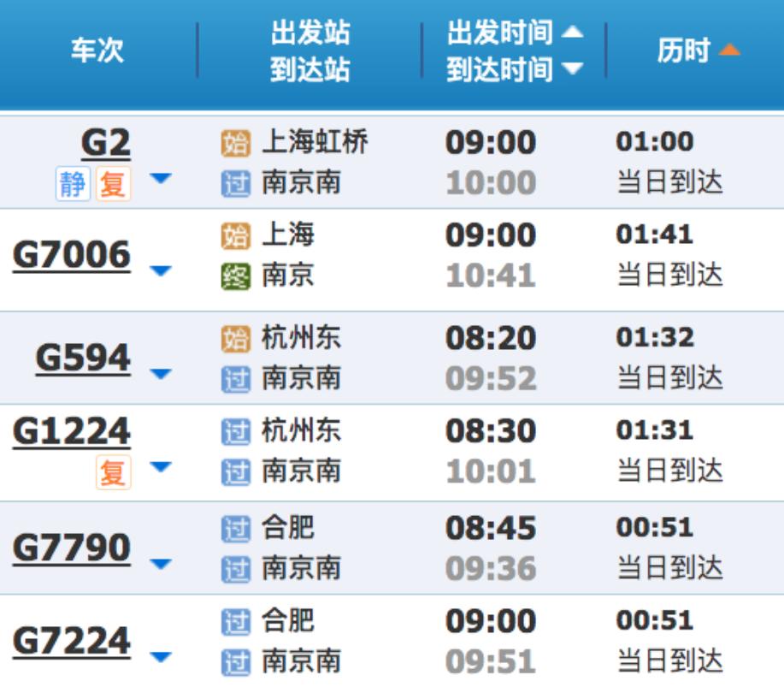Sort descending by 到达时间 down arrow

coord(573,68)
